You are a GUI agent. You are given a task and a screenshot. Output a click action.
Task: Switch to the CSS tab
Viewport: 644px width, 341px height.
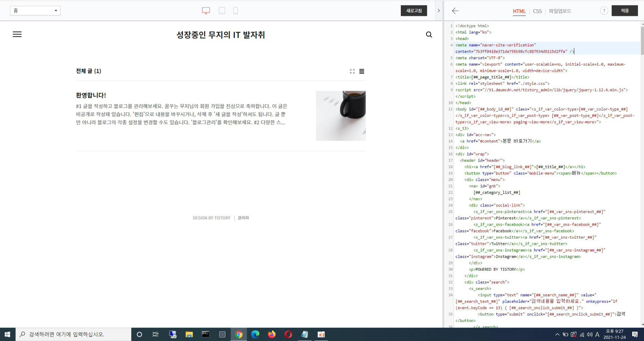537,11
